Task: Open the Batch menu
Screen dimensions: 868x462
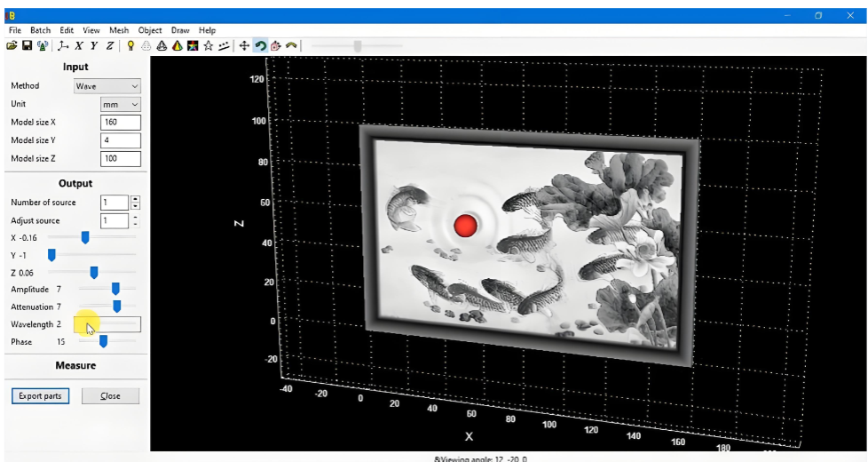Action: coord(41,30)
